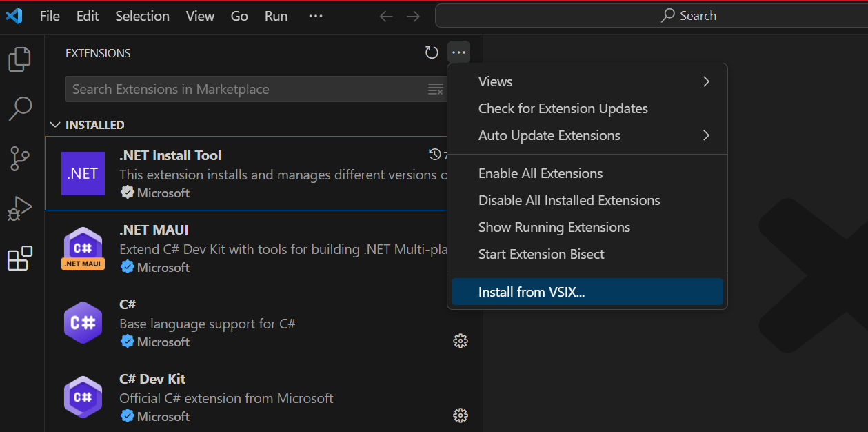Click the C# Dev Kit extension icon

tap(83, 397)
